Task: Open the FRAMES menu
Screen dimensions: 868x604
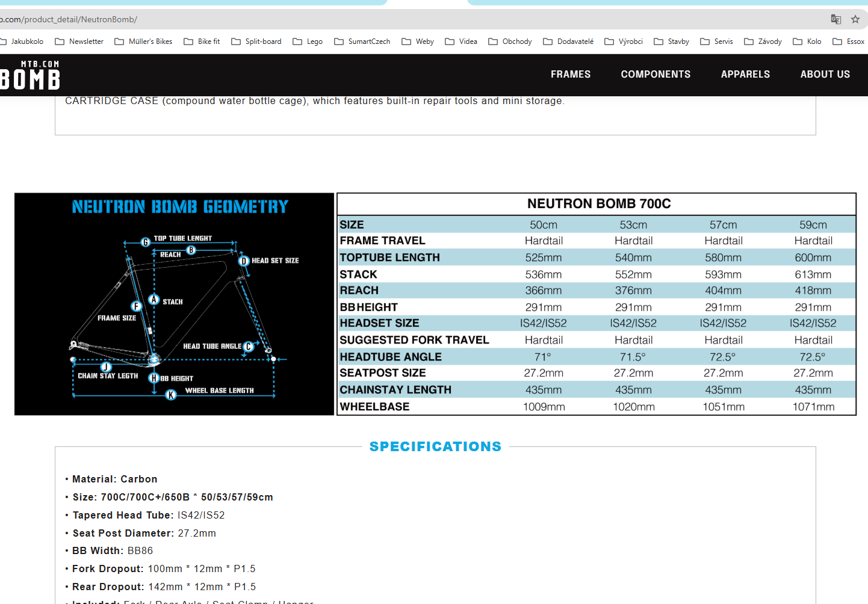Action: tap(571, 75)
